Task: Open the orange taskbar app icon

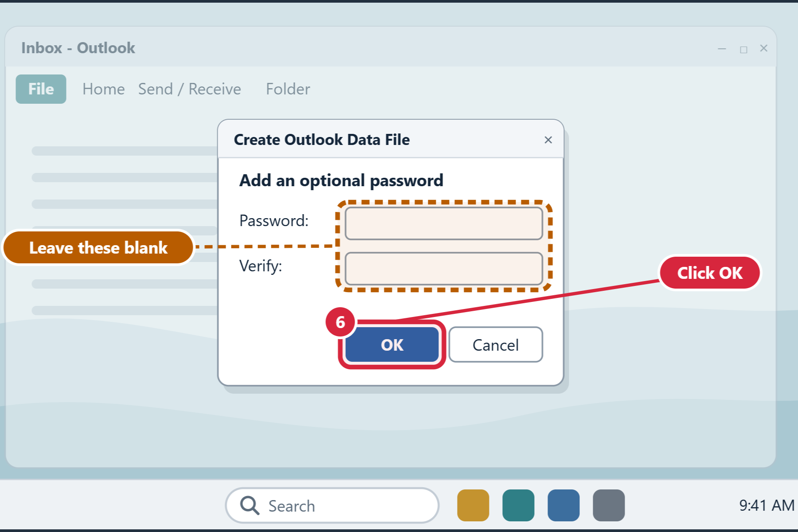Action: coord(473,505)
